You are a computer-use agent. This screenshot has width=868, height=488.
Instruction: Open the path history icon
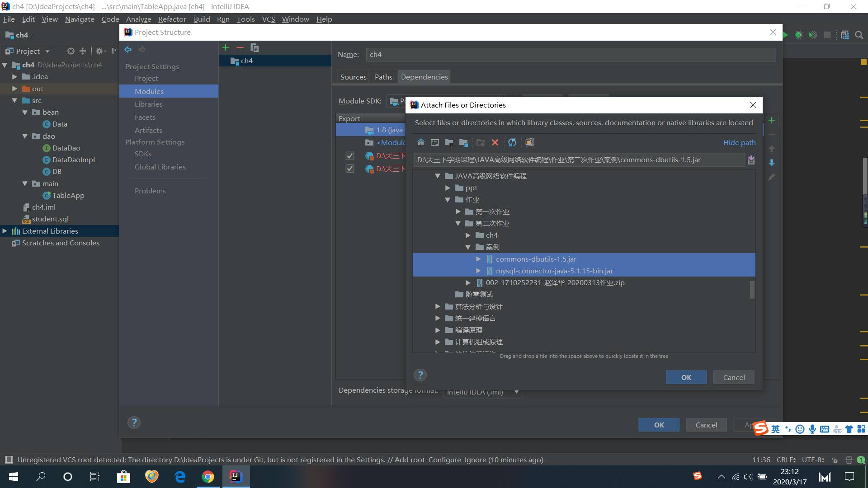click(x=751, y=160)
